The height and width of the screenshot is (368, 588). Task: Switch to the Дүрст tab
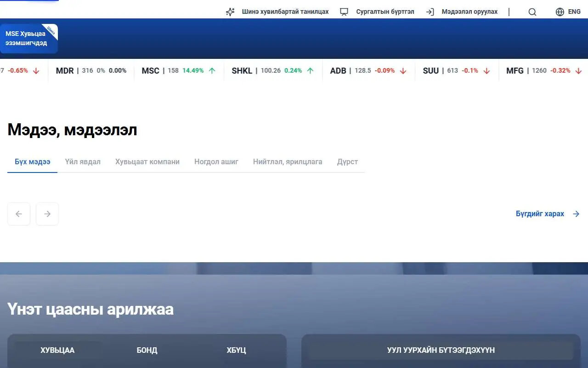point(347,162)
